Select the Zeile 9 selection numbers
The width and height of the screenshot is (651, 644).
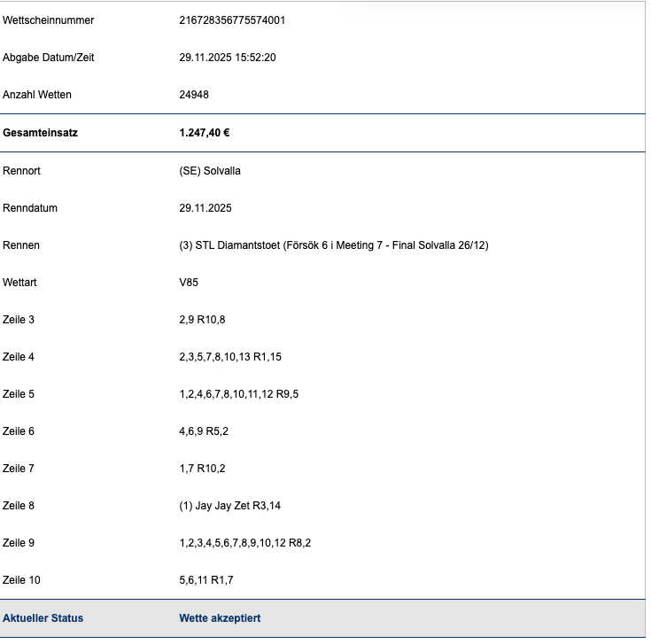(x=244, y=543)
